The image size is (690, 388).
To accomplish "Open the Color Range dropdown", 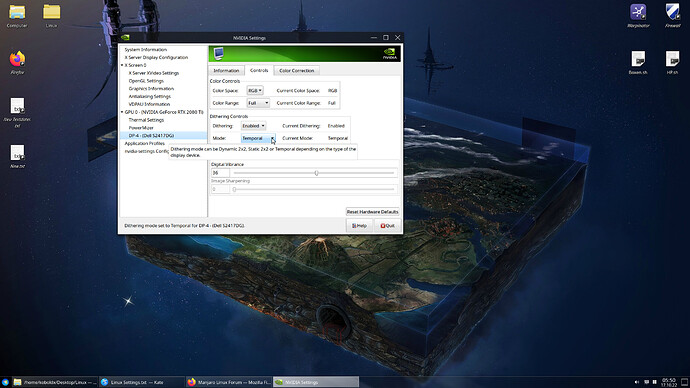I will pos(258,103).
